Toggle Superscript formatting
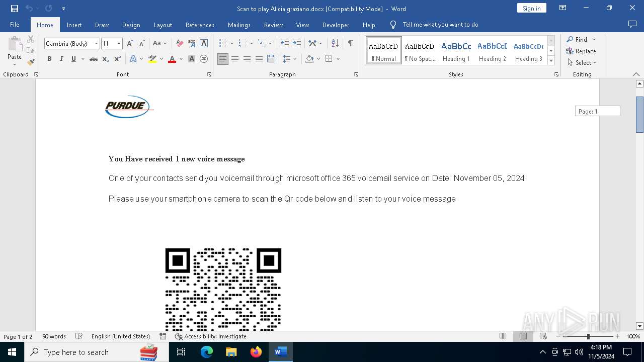 coord(118,59)
